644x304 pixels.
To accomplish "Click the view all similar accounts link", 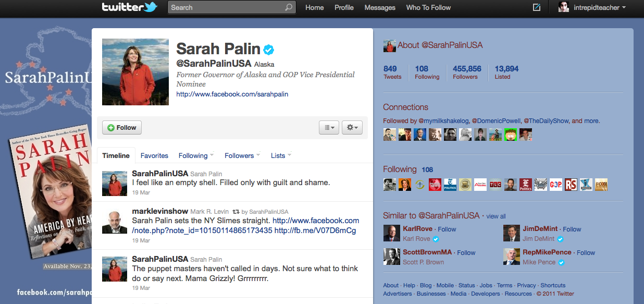I will click(x=496, y=216).
